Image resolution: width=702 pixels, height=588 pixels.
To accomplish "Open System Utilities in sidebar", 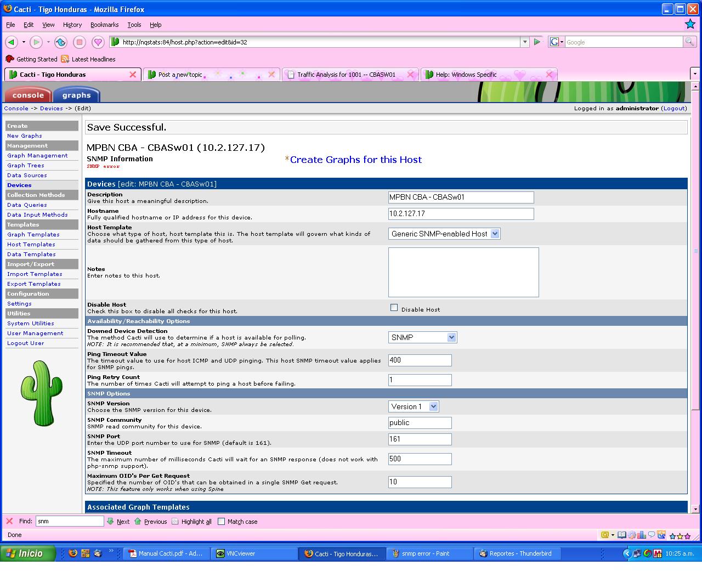I will (x=31, y=324).
